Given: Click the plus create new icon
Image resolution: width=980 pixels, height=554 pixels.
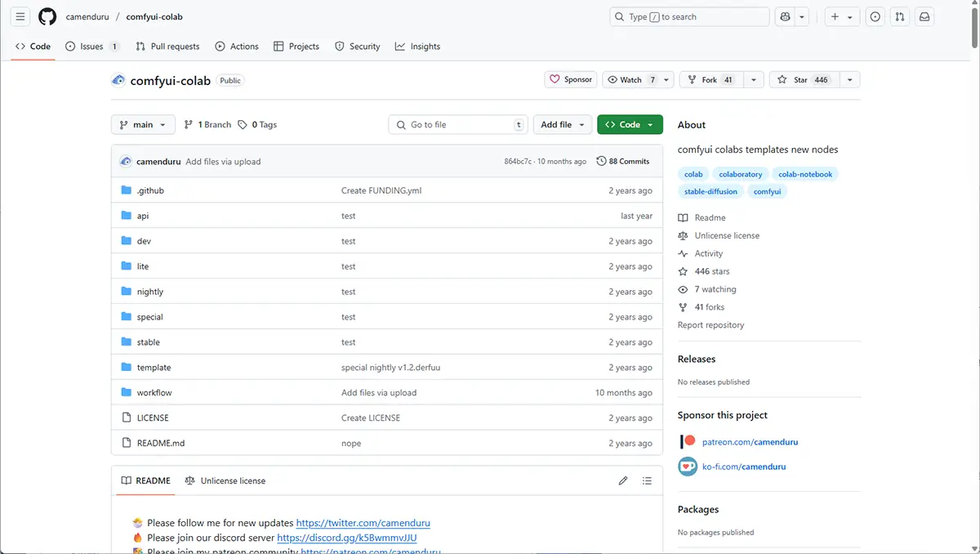Looking at the screenshot, I should 835,16.
